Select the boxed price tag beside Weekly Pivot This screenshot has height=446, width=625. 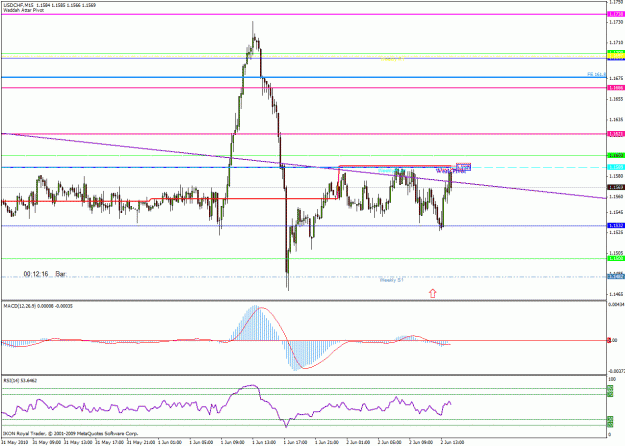pyautogui.click(x=463, y=167)
